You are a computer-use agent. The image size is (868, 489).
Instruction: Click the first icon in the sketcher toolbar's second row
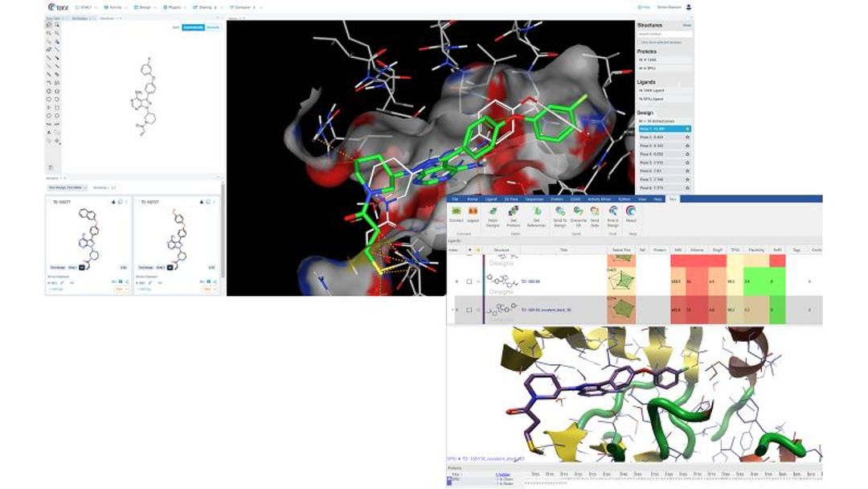[49, 33]
